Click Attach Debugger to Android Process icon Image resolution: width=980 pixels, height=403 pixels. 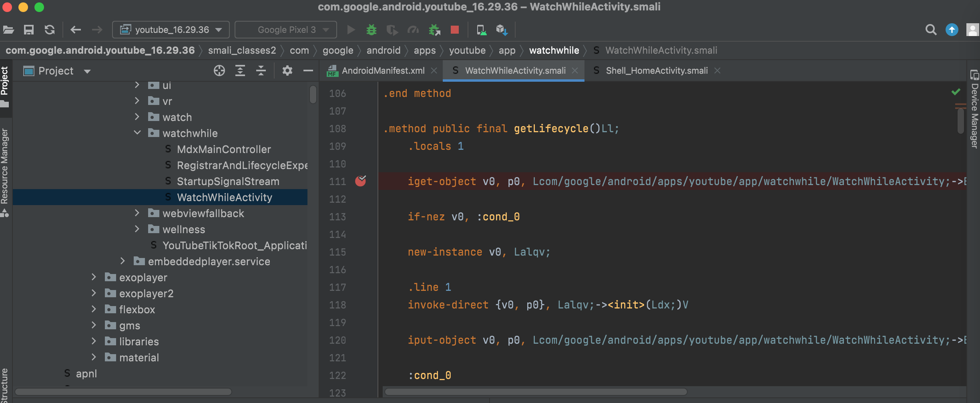pyautogui.click(x=434, y=30)
